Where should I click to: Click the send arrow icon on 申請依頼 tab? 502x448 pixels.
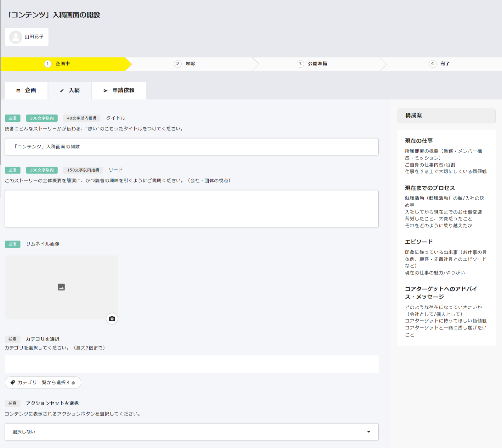[105, 91]
